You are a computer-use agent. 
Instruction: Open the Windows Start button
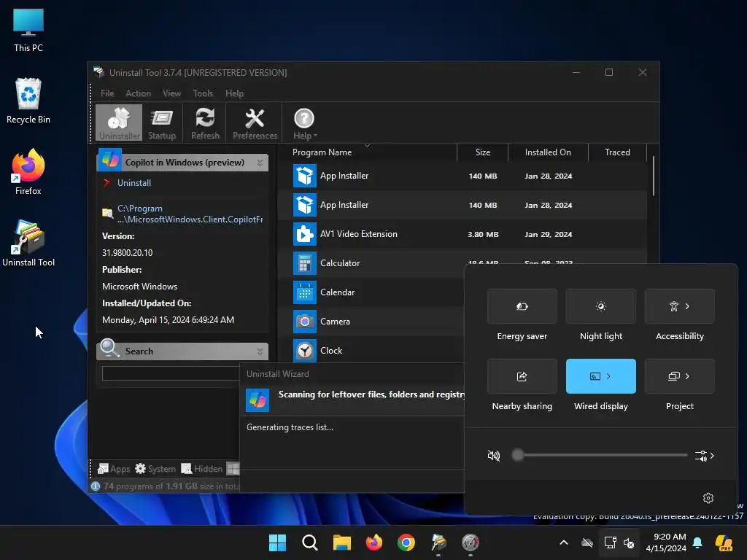(277, 542)
